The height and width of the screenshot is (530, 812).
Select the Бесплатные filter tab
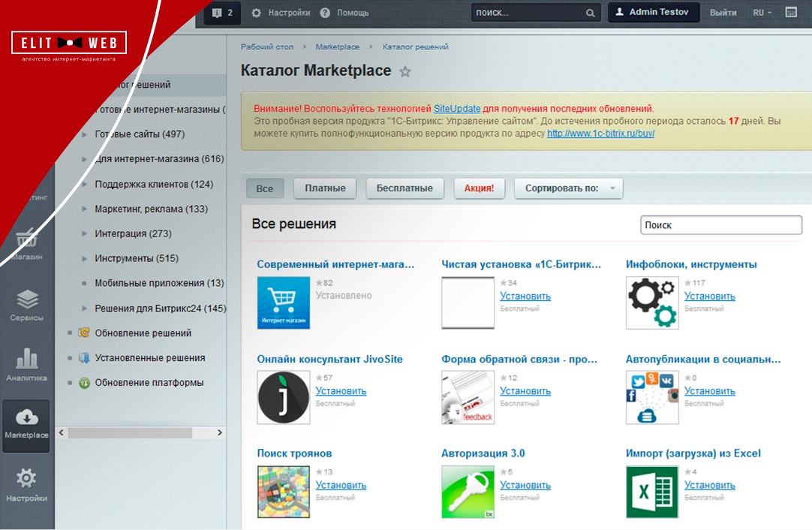point(404,188)
